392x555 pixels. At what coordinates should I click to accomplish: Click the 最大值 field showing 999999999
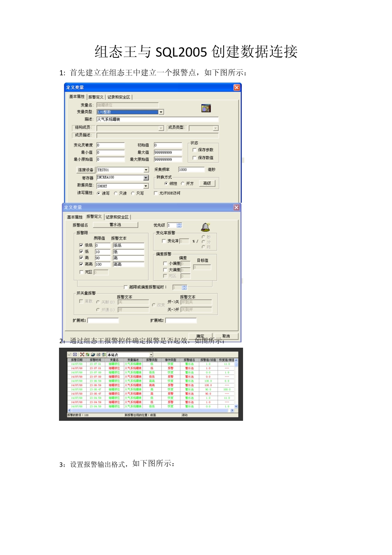(x=168, y=152)
